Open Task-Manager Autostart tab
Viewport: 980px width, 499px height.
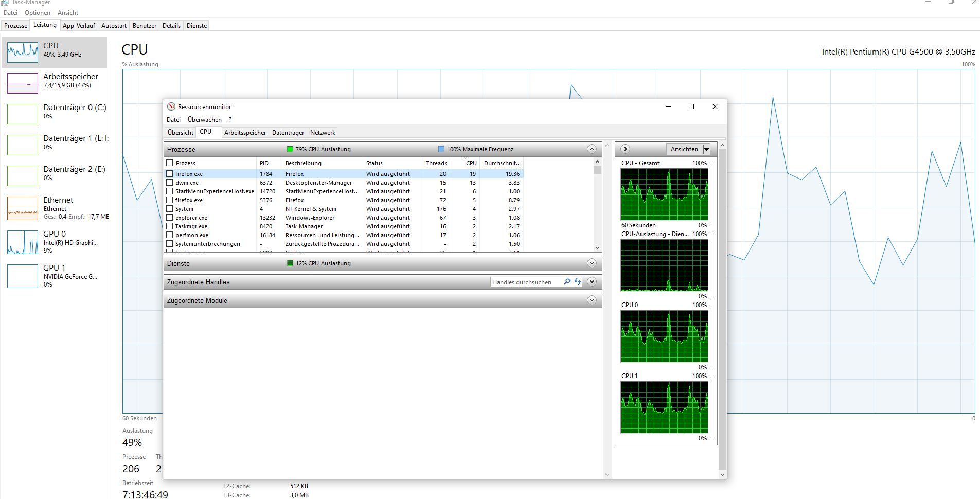114,26
